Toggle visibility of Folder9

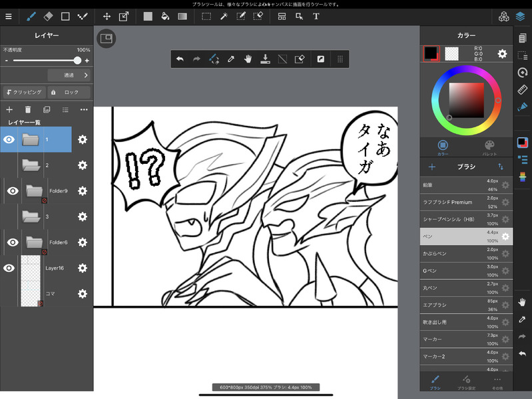(12, 191)
